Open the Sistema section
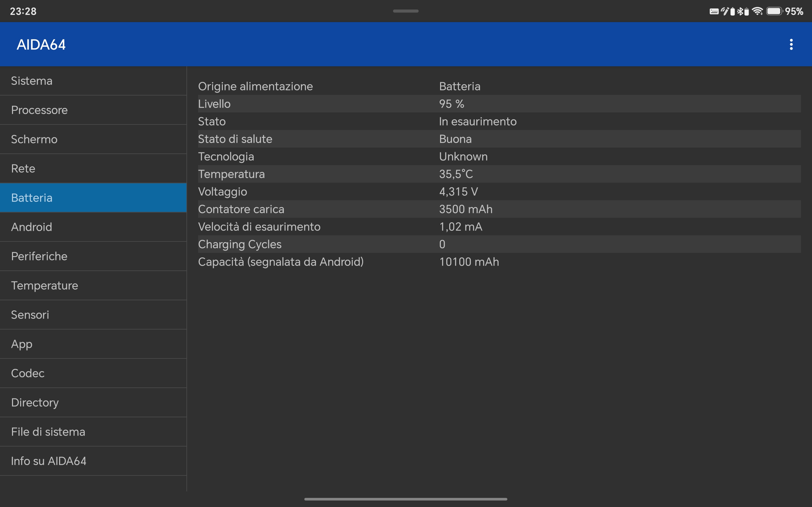Image resolution: width=812 pixels, height=507 pixels. [x=93, y=81]
